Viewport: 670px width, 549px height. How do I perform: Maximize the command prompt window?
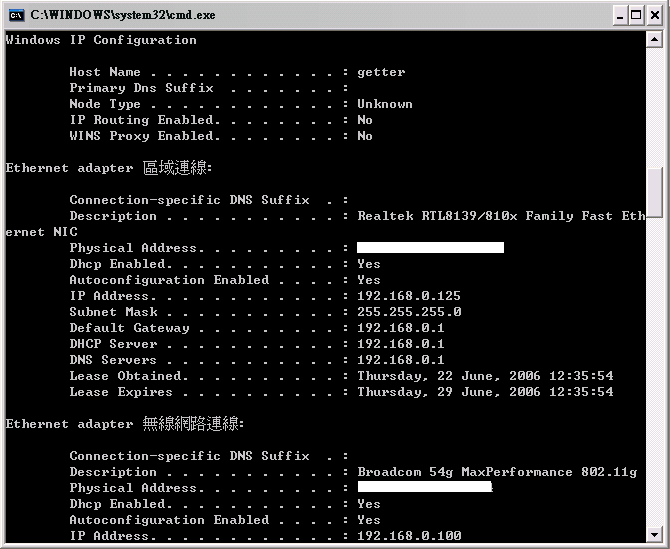[x=636, y=16]
